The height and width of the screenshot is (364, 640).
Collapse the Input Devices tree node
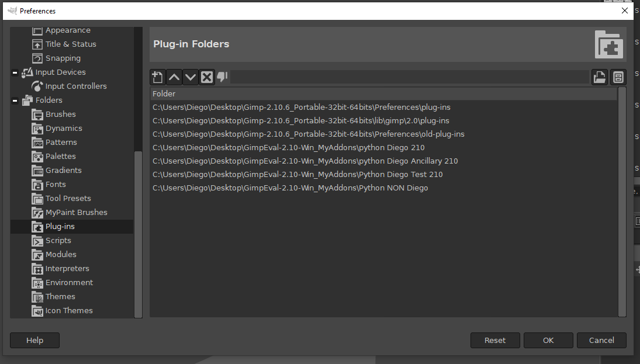point(15,72)
